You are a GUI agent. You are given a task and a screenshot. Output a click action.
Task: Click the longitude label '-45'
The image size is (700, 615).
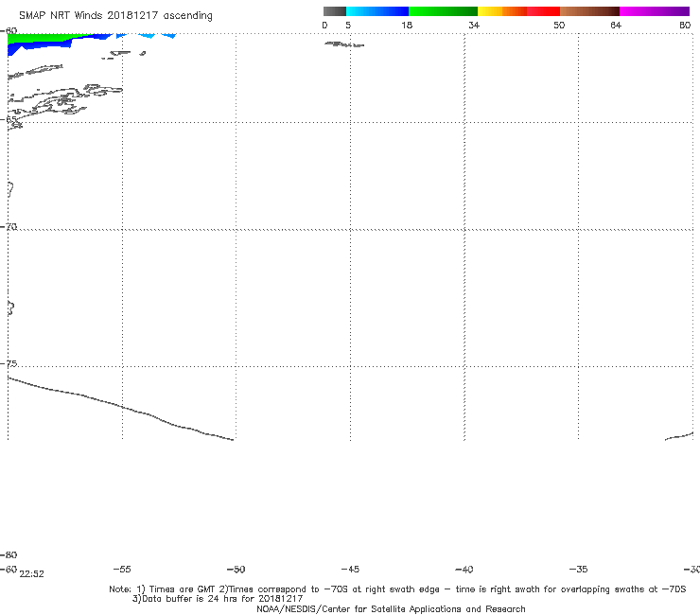350,569
